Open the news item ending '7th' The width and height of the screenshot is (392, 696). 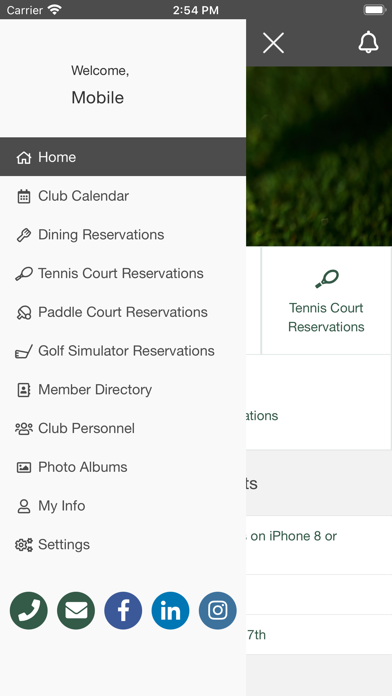coord(319,635)
